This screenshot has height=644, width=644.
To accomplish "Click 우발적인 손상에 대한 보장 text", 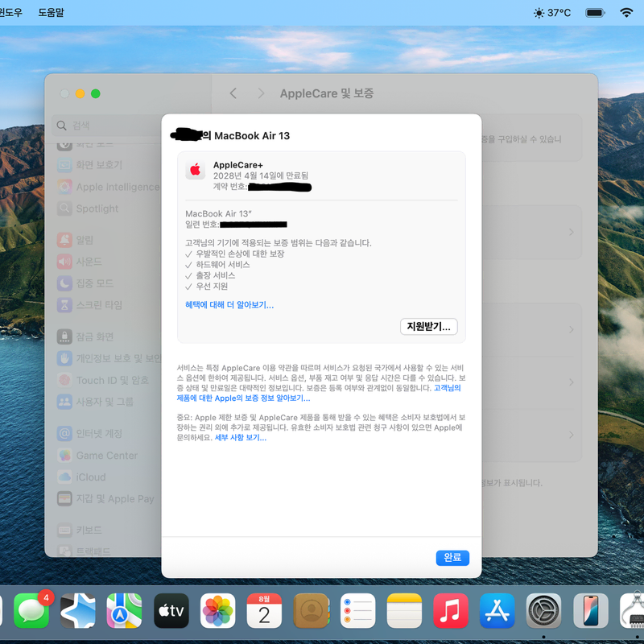I will 240,254.
